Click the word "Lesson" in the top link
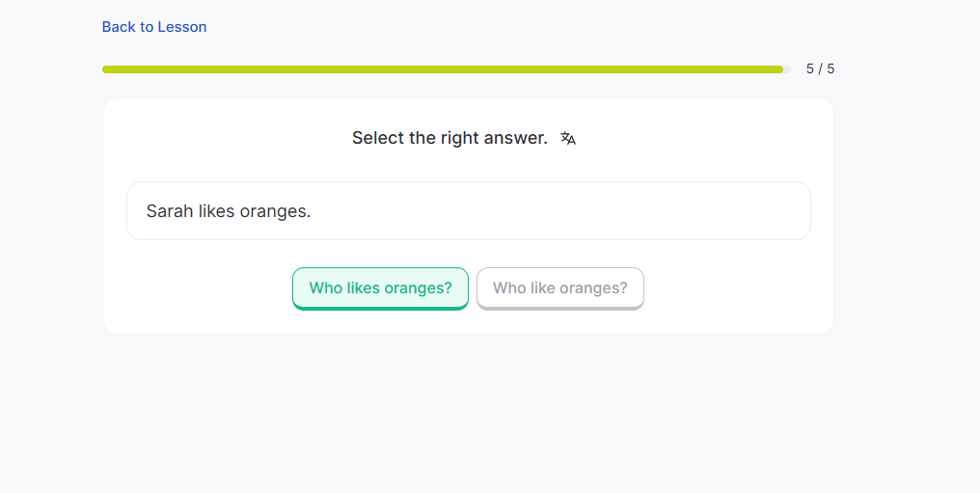The height and width of the screenshot is (493, 980). click(182, 27)
